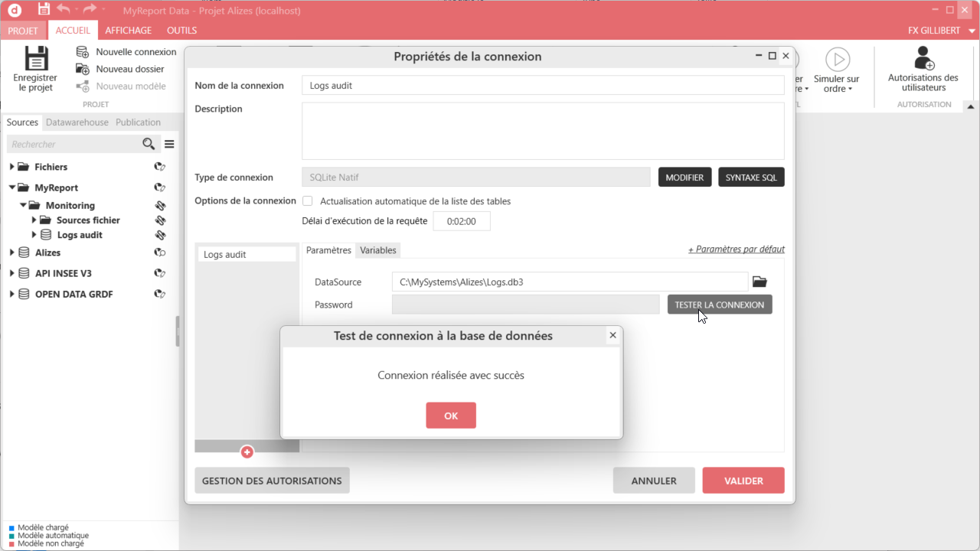The height and width of the screenshot is (551, 980).
Task: Click the save project floppy disk icon
Action: click(x=35, y=59)
